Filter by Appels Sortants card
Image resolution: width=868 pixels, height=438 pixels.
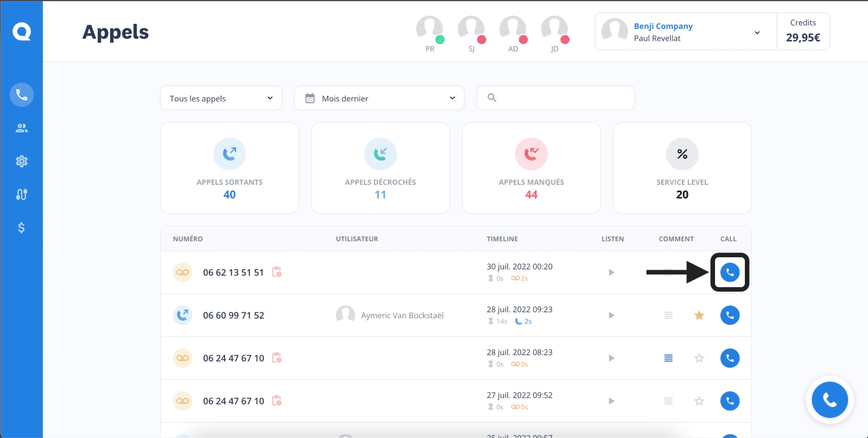(x=229, y=168)
